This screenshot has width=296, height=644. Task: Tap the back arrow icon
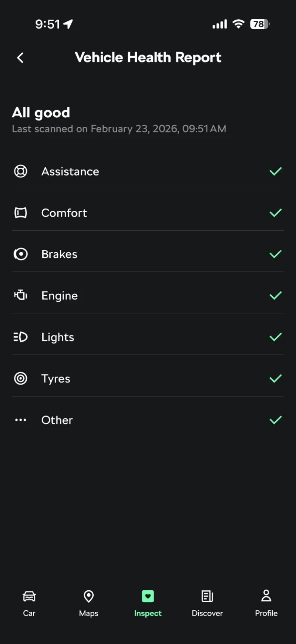pyautogui.click(x=20, y=58)
